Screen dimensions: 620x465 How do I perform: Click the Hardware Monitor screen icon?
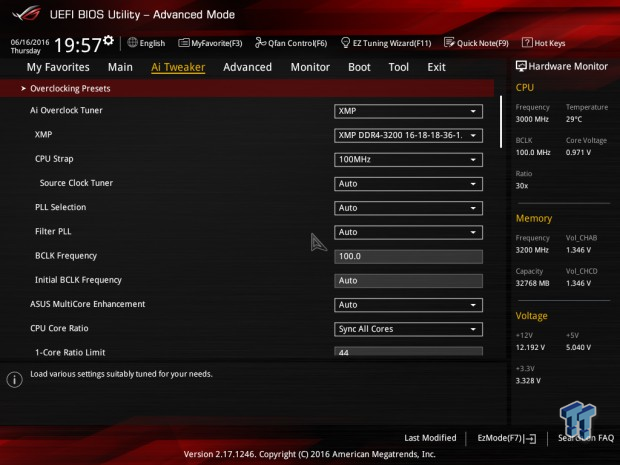(x=521, y=66)
